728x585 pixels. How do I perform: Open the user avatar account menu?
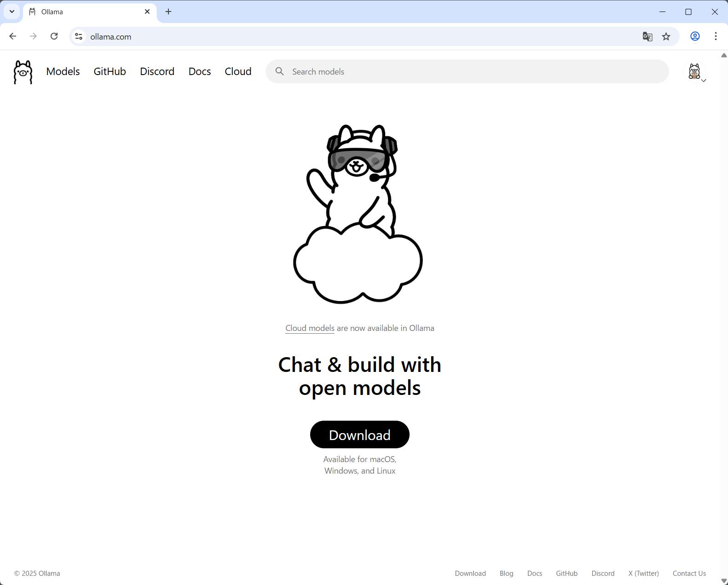point(695,72)
